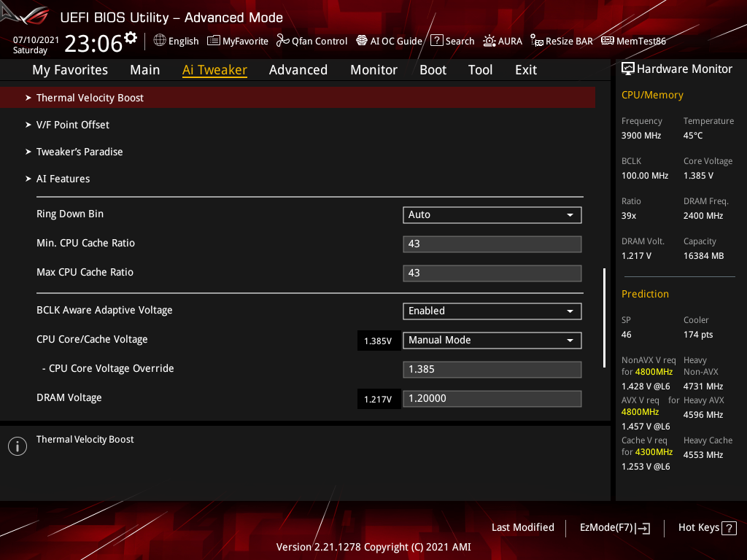Image resolution: width=747 pixels, height=560 pixels.
Task: Click Hot Keys button
Action: [707, 528]
